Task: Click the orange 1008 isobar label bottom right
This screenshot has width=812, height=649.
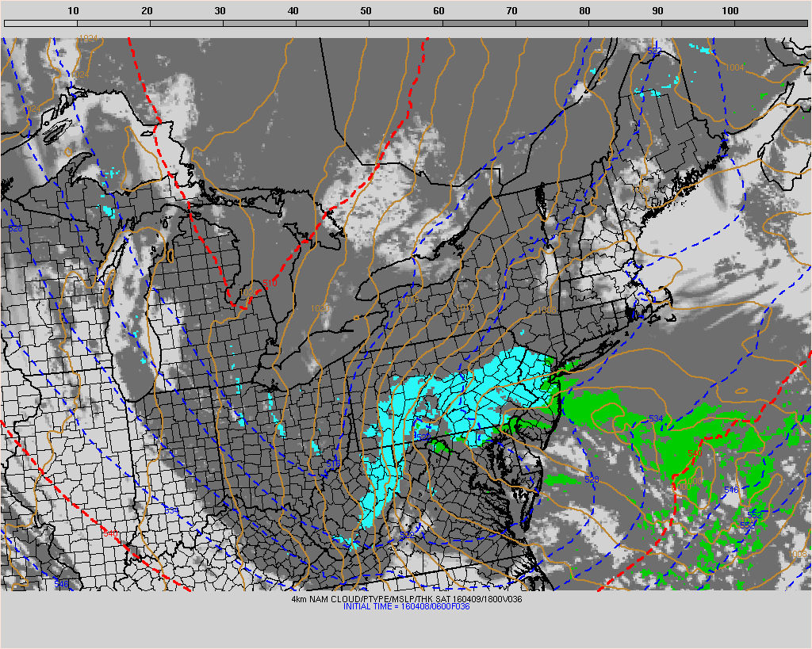Action: (x=798, y=554)
